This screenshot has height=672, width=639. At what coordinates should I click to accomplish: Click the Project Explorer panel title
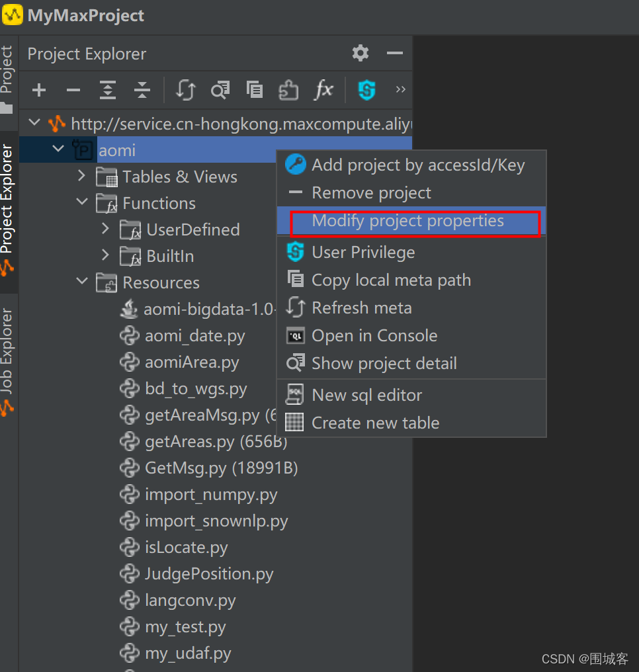pos(87,54)
